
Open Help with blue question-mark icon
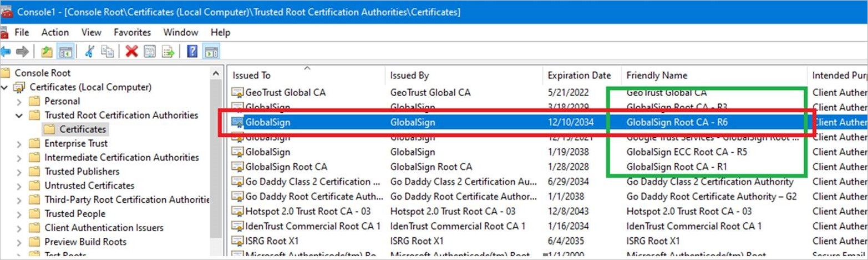192,52
